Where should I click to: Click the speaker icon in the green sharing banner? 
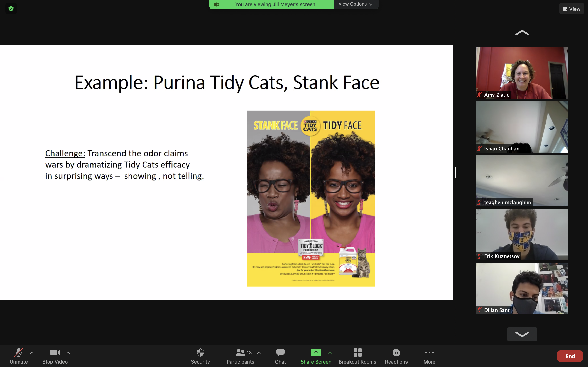(x=216, y=4)
